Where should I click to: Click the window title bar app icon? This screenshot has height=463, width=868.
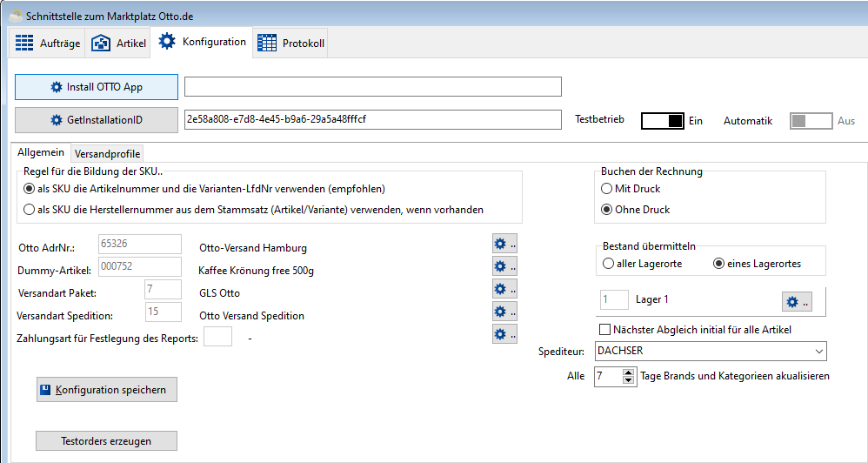tap(16, 16)
